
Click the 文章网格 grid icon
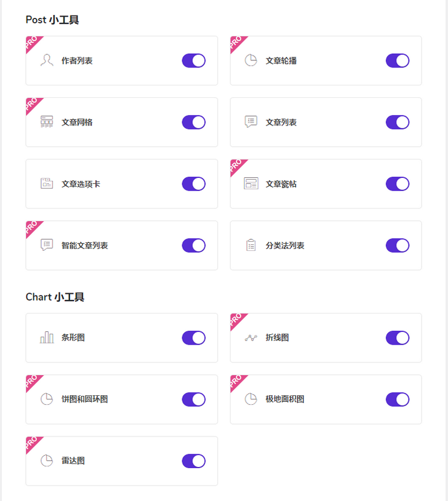point(47,122)
